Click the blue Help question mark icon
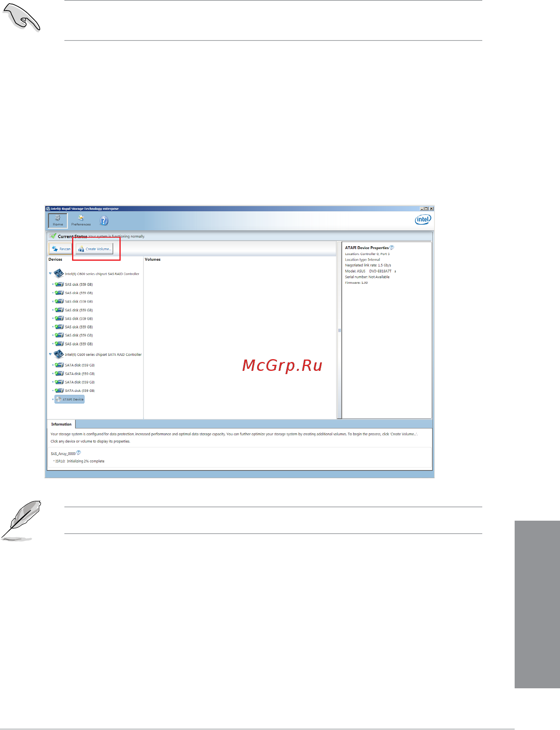The width and height of the screenshot is (560, 730). (x=104, y=221)
